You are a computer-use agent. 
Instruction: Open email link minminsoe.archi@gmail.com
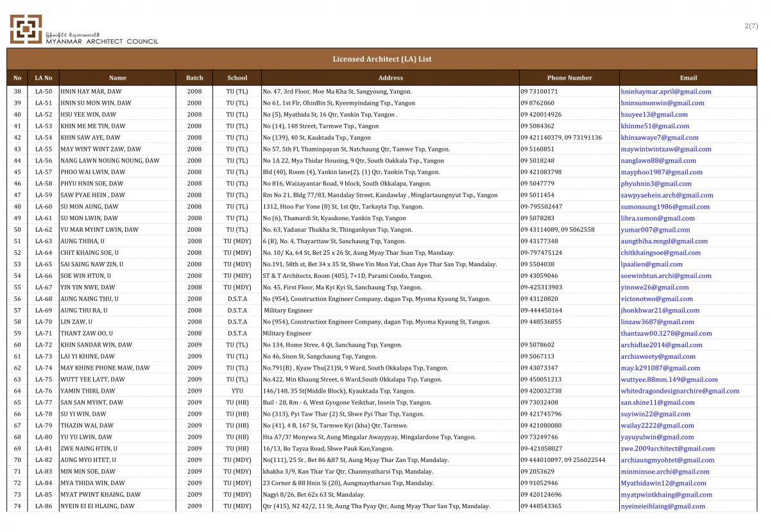[x=665, y=472]
